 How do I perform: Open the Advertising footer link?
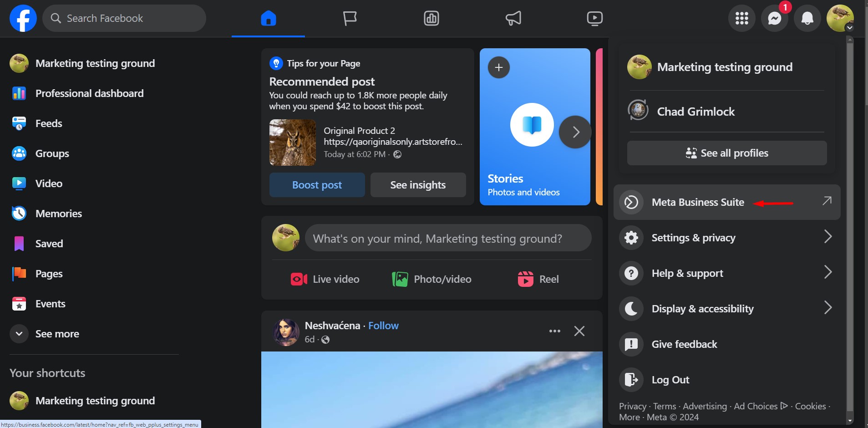705,406
